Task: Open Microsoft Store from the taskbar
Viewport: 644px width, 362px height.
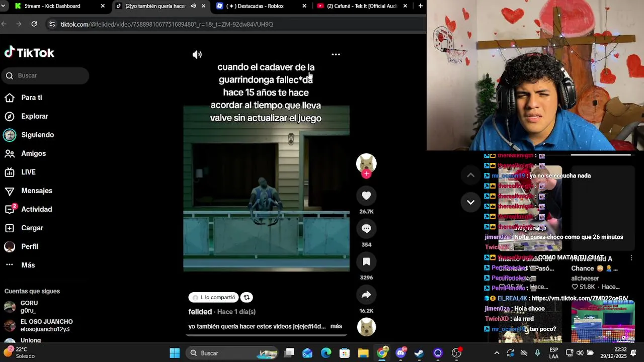Action: (345, 353)
